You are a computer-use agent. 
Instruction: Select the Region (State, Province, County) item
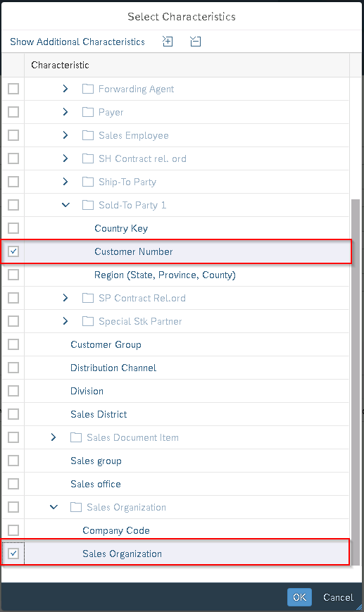coord(165,275)
